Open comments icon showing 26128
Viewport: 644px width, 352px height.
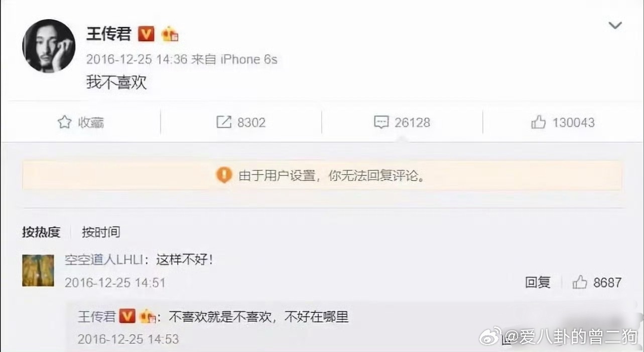pyautogui.click(x=381, y=122)
